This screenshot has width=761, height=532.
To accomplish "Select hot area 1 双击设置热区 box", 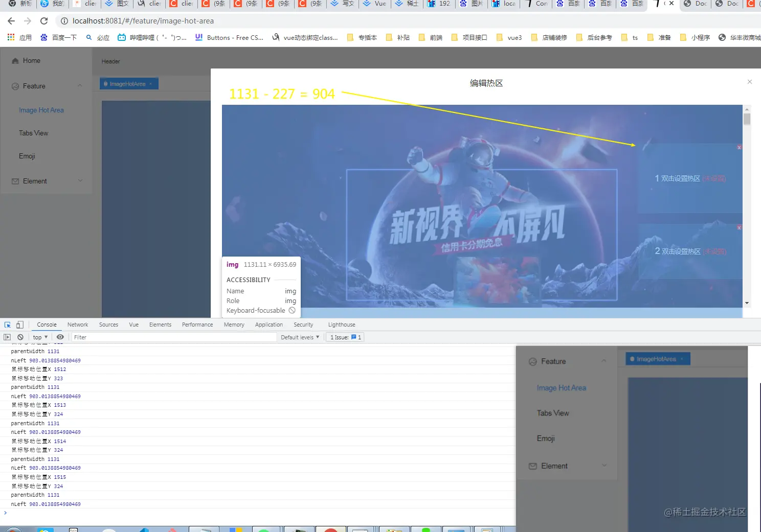I will [690, 178].
